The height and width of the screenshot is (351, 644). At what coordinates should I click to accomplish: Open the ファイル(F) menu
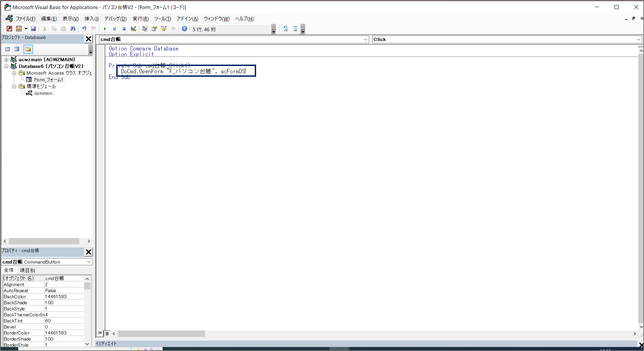[x=25, y=19]
